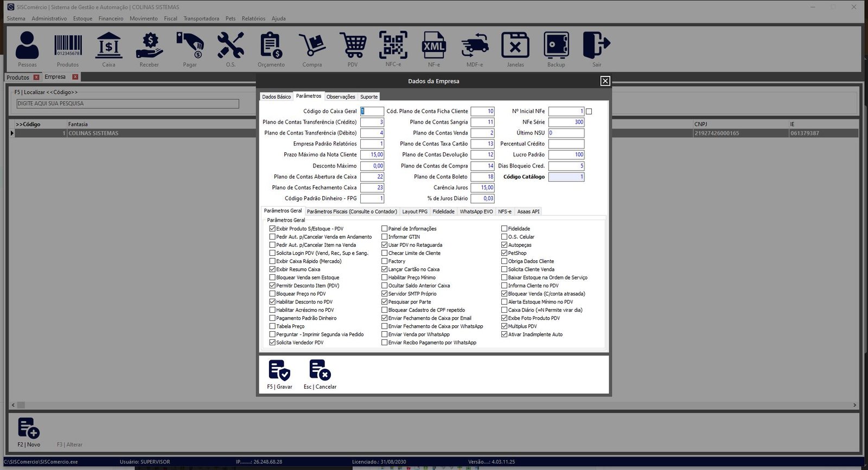Open the Relatórios menu

click(253, 18)
